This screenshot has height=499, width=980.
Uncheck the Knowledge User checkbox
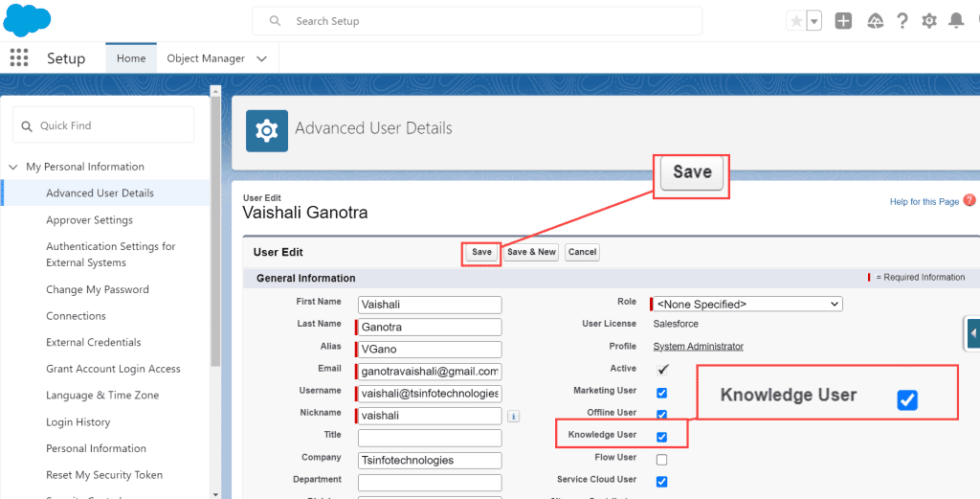pyautogui.click(x=662, y=437)
